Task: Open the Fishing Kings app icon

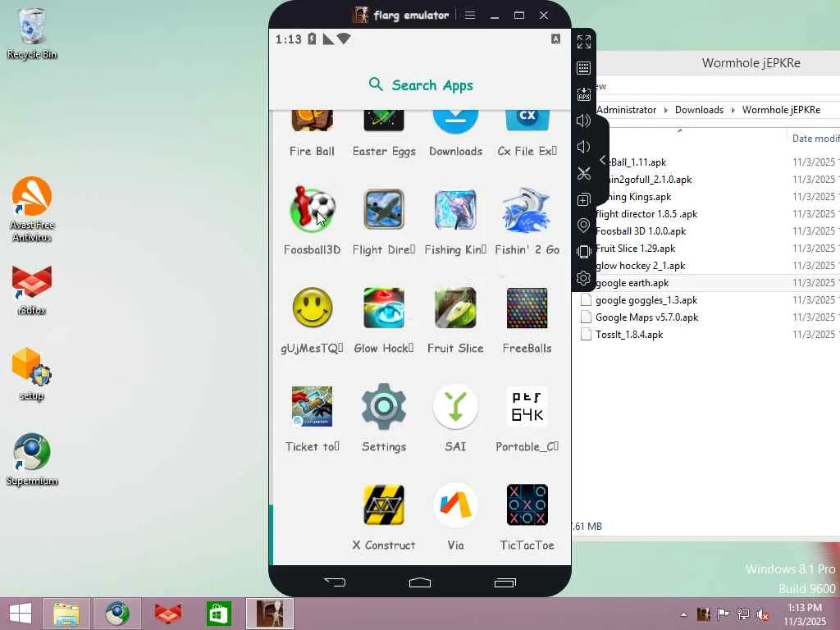Action: (455, 209)
